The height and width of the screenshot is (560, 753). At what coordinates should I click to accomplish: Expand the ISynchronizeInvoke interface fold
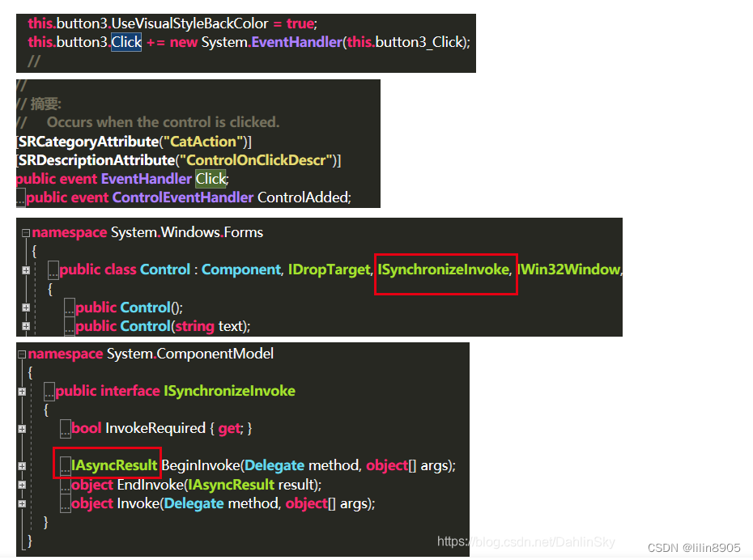coord(20,390)
